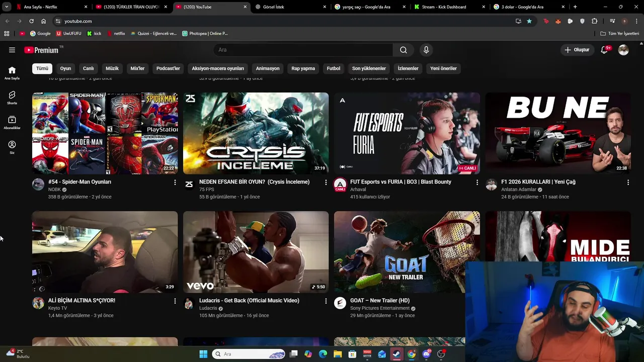
Task: Open Abonelikler in the sidebar
Action: point(12,123)
